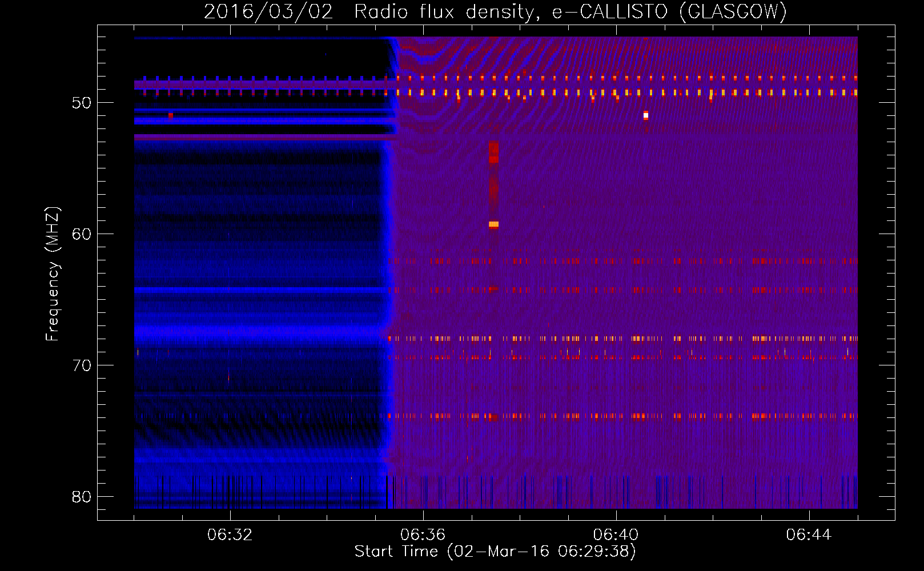Click the 'Start Time (02-Mar-16 06:29:38)' axis label
This screenshot has height=571, width=924.
point(495,552)
